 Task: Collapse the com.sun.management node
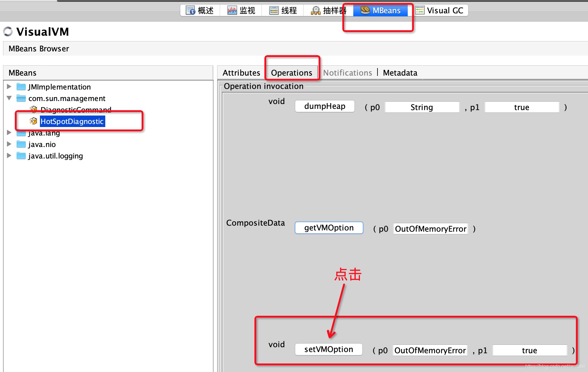click(9, 98)
